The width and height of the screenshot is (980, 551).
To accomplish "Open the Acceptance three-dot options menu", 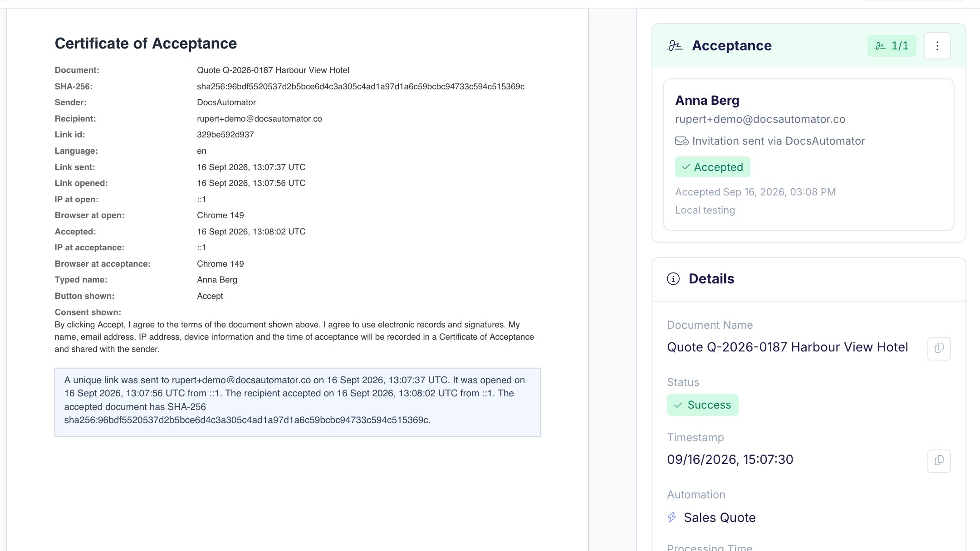I will (x=937, y=46).
